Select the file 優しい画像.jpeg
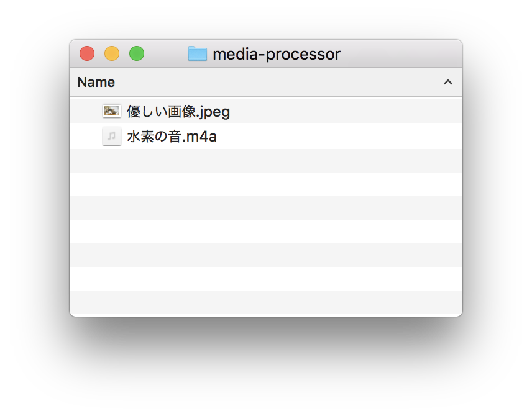This screenshot has width=532, height=416. [x=178, y=112]
